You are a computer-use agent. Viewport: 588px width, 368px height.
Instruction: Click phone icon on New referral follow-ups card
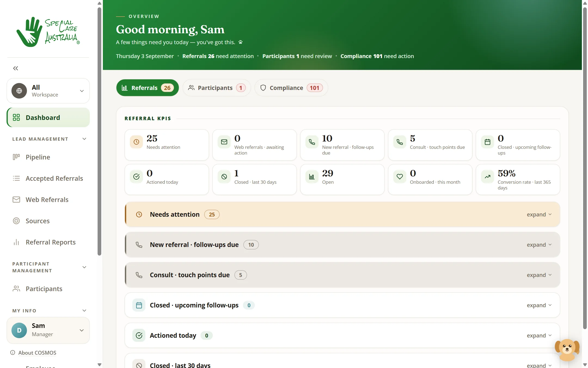pos(312,142)
